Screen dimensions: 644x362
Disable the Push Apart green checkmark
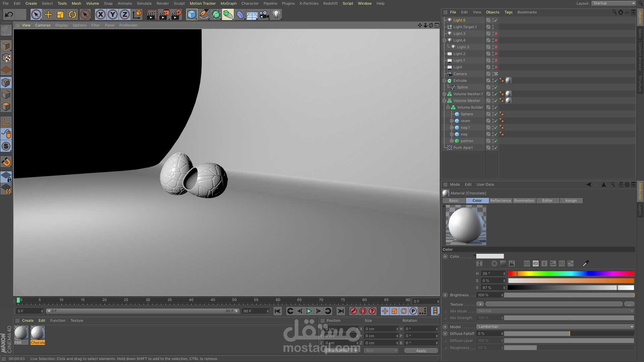496,147
